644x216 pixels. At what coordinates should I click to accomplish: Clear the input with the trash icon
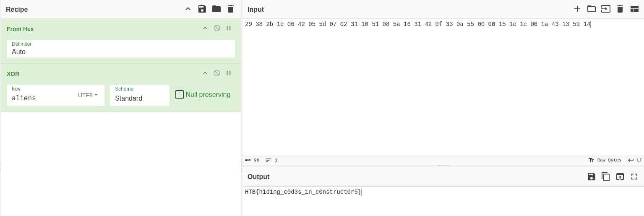(620, 9)
